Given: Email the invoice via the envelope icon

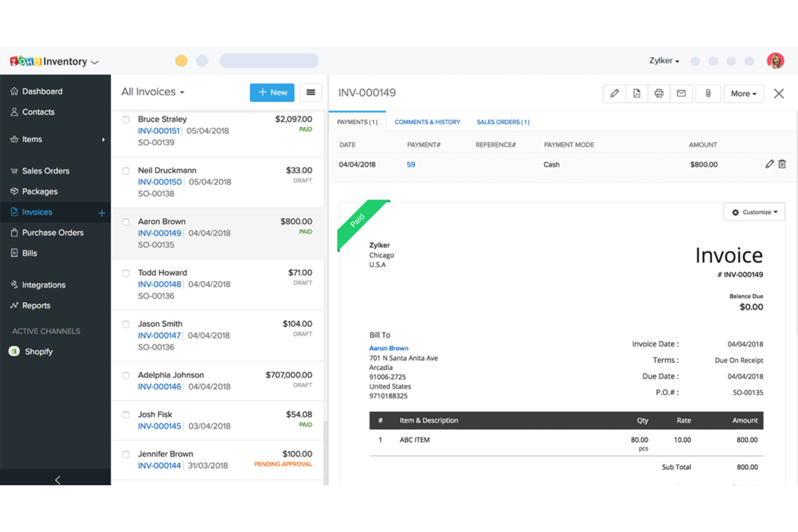Looking at the screenshot, I should pyautogui.click(x=681, y=93).
